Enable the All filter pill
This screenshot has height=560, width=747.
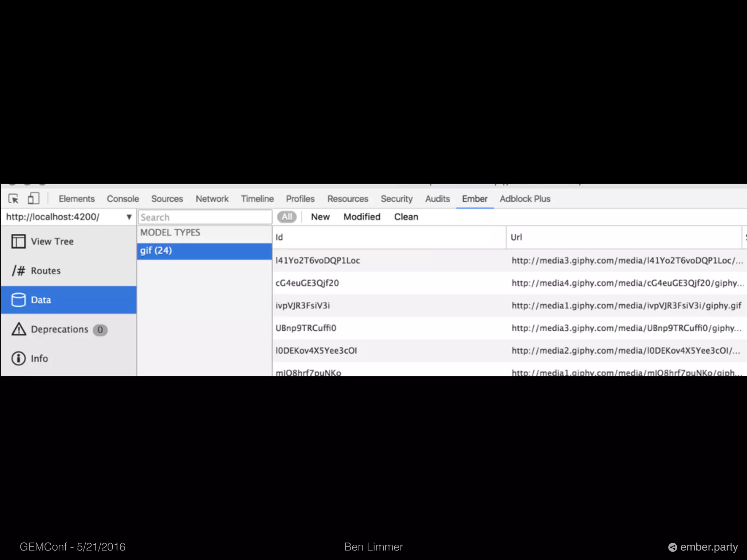(287, 217)
